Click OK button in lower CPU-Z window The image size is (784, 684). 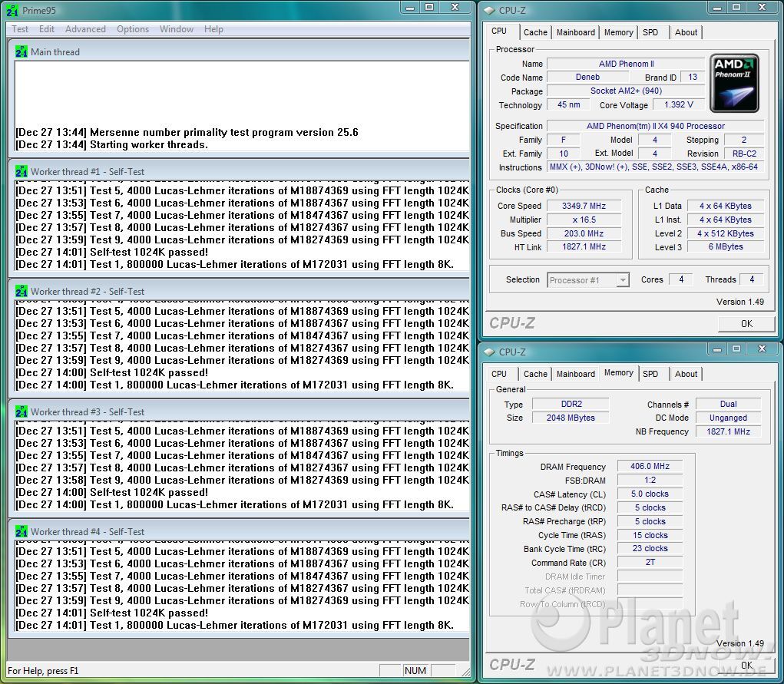[746, 665]
